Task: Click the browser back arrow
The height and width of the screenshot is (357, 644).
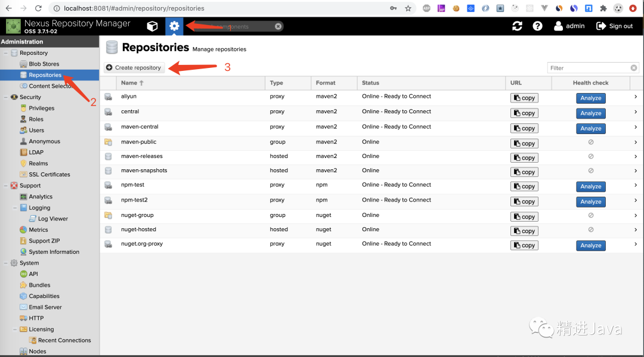Action: pos(8,8)
